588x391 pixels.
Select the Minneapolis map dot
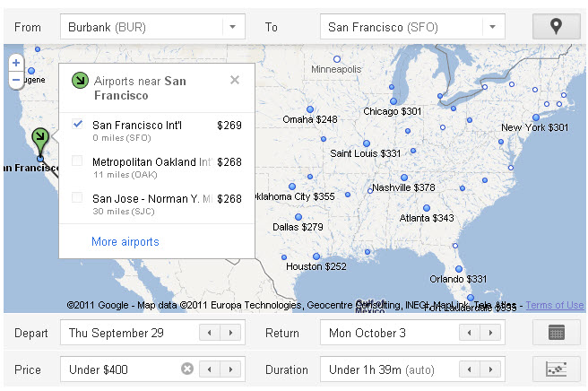point(337,59)
